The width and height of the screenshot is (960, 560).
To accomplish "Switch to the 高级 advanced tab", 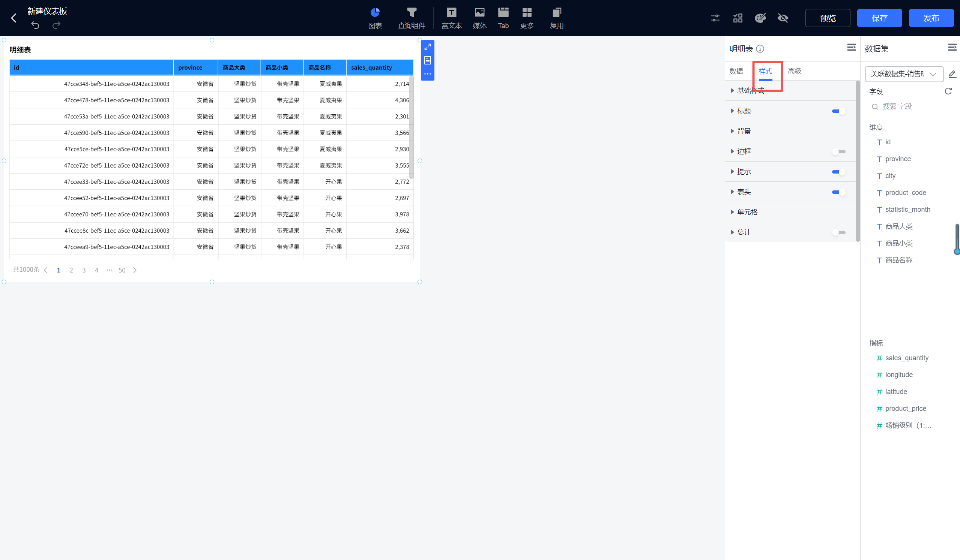I will (x=794, y=71).
